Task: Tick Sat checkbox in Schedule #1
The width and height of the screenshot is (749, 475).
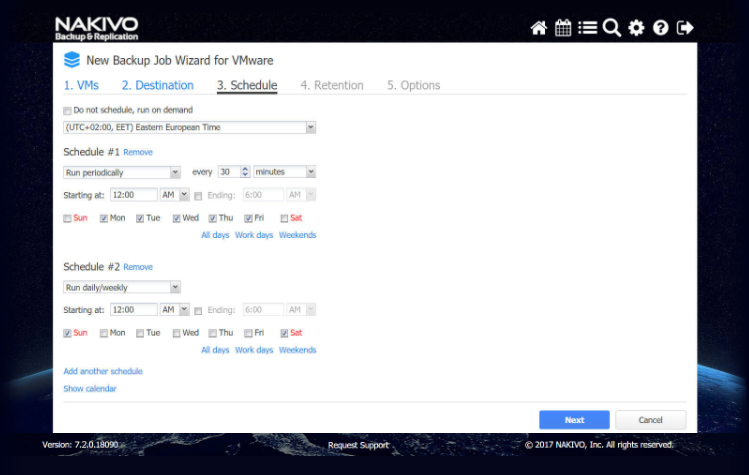Action: pos(284,218)
